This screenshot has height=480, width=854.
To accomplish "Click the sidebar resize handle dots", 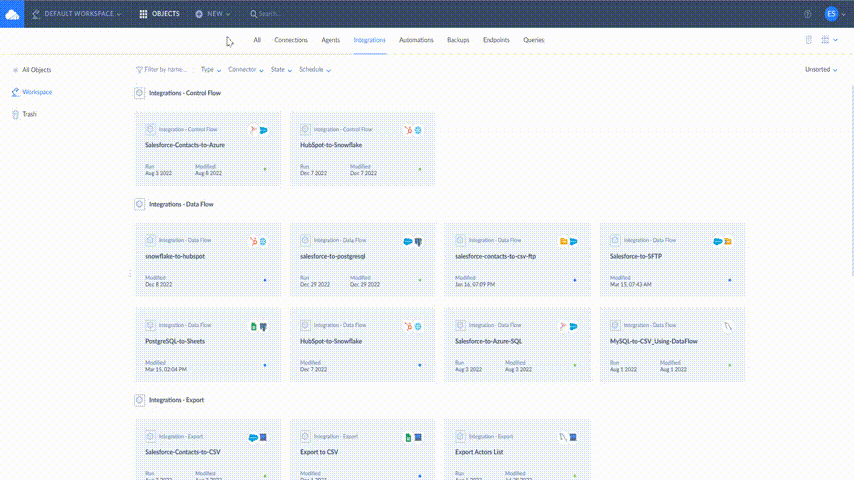I will coord(130,274).
